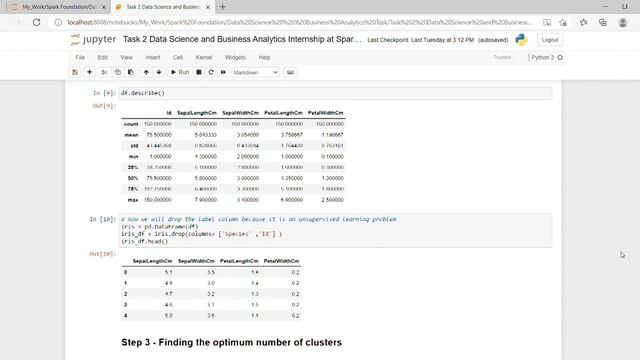Open the reader view icon
The height and width of the screenshot is (360, 640).
tap(547, 22)
